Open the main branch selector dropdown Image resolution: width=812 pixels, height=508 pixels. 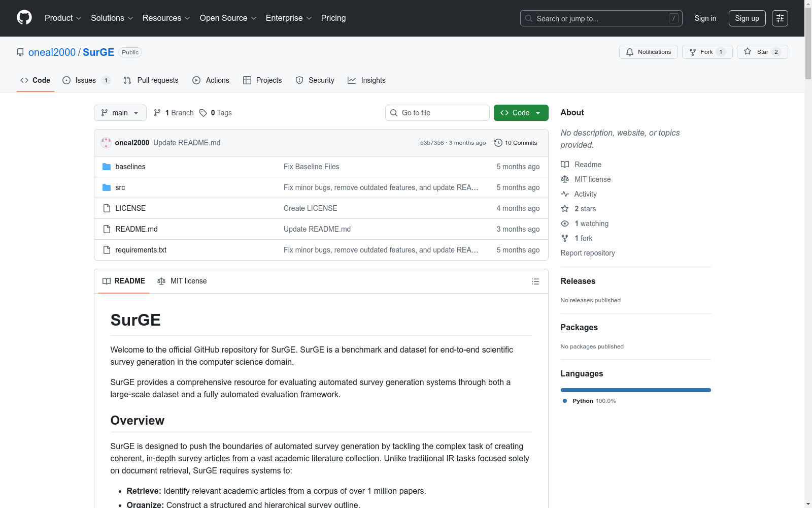tap(120, 113)
